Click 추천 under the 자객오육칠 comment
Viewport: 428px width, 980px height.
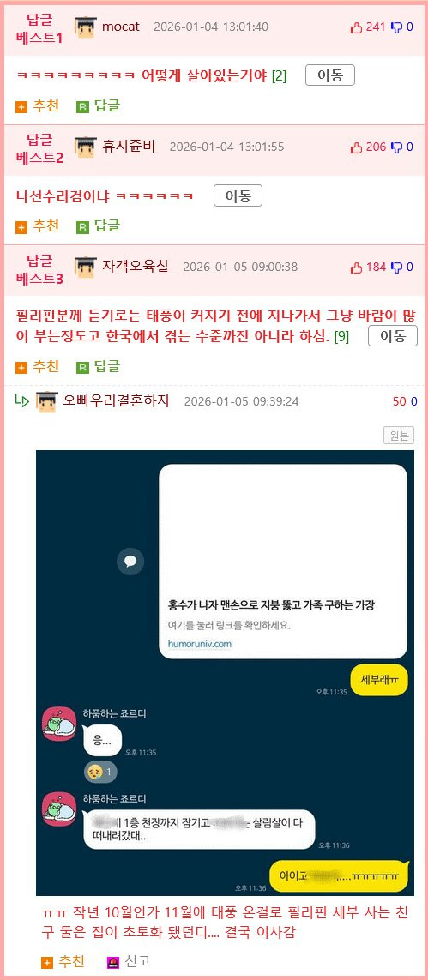[38, 367]
